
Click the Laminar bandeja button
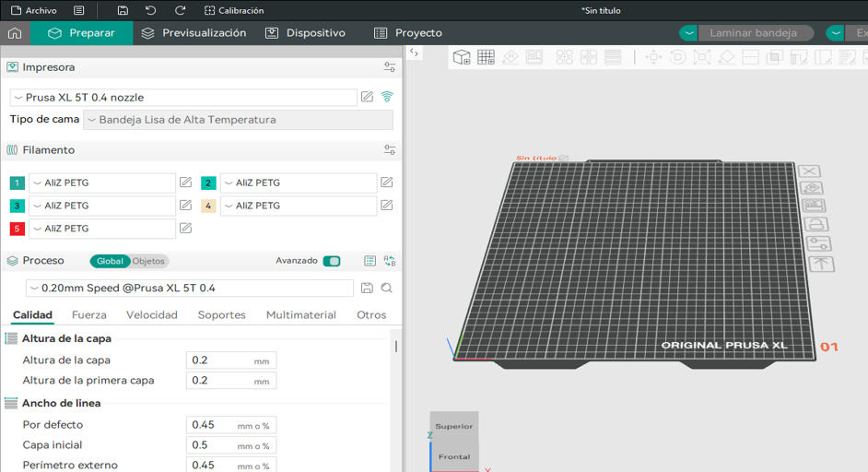click(x=754, y=33)
